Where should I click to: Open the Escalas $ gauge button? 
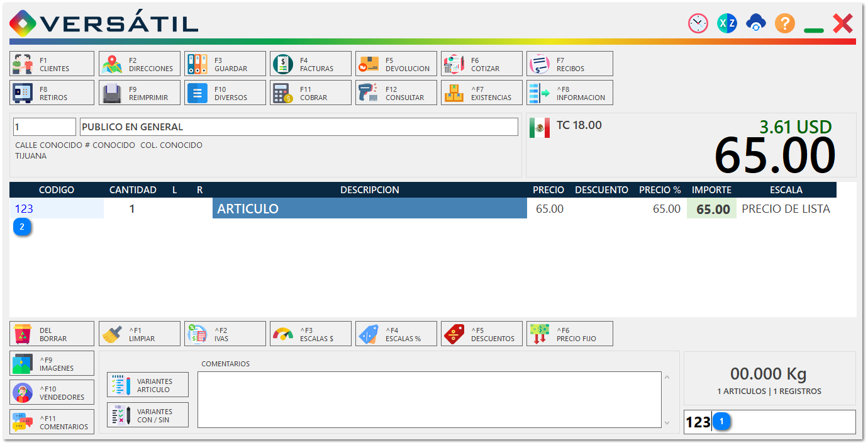[311, 334]
